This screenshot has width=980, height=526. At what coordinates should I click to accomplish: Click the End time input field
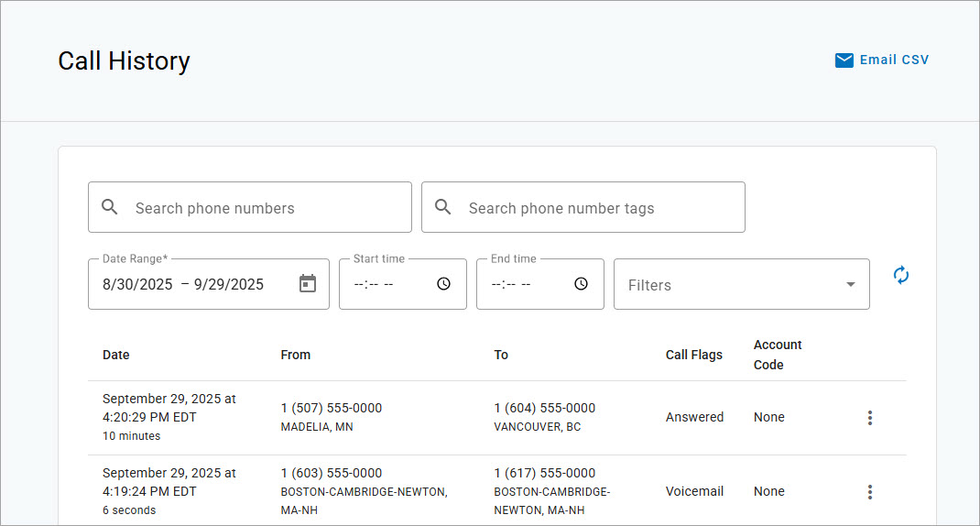coord(522,285)
